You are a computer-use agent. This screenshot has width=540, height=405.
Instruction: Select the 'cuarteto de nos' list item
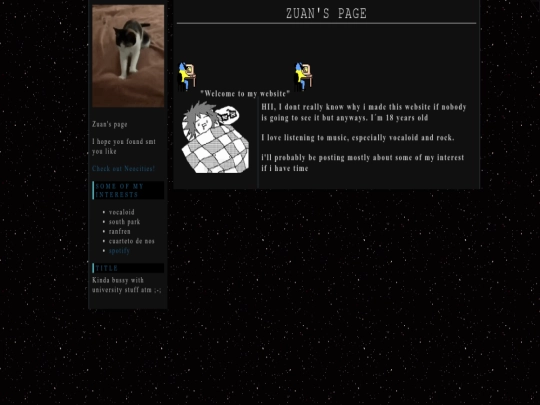132,241
